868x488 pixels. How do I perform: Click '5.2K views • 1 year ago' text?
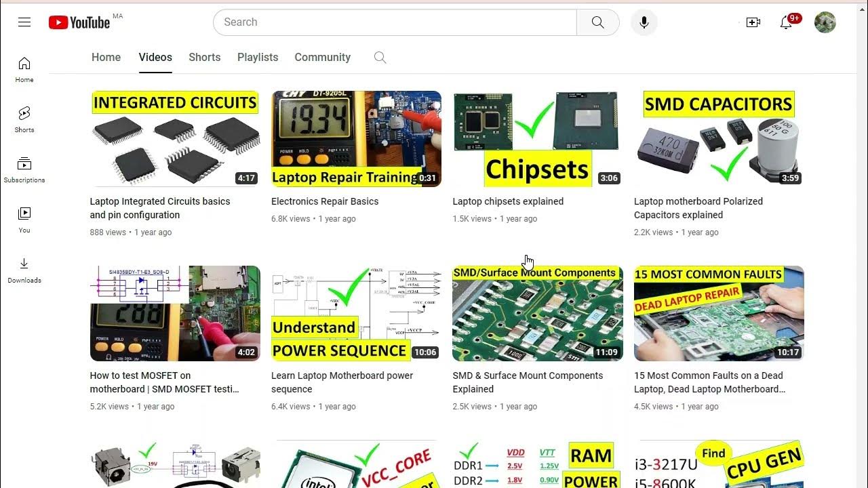pyautogui.click(x=132, y=407)
